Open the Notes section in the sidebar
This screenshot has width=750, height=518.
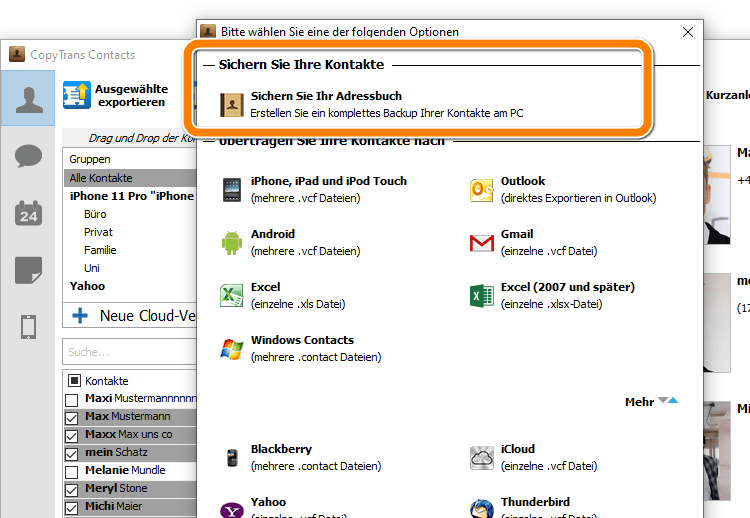(x=28, y=270)
